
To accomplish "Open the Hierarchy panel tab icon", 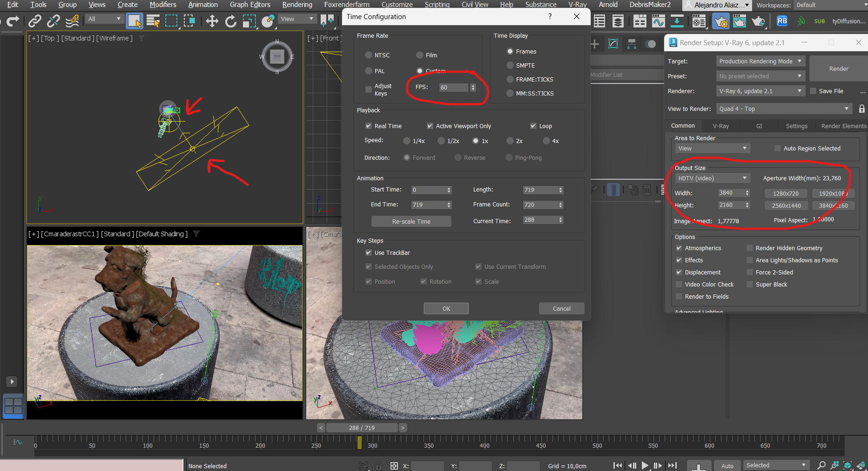I will click(x=632, y=44).
